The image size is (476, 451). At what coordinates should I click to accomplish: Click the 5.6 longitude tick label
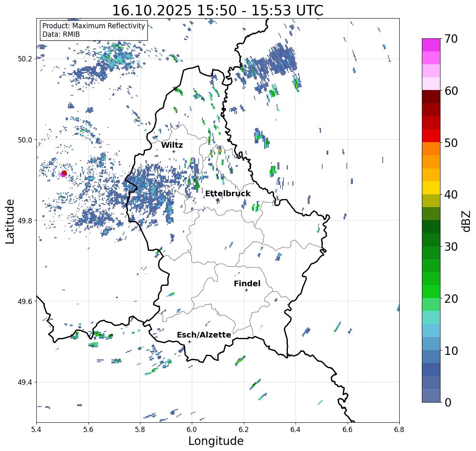pyautogui.click(x=88, y=430)
